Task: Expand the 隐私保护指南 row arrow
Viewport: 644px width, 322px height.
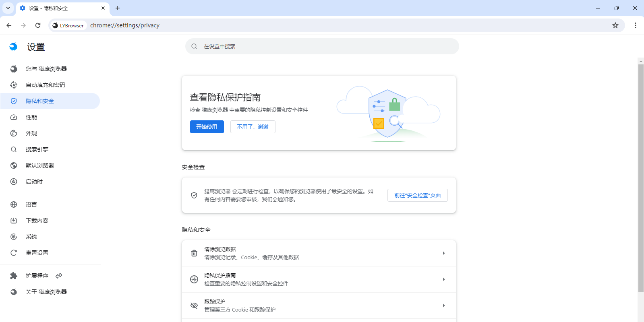Action: (443, 279)
